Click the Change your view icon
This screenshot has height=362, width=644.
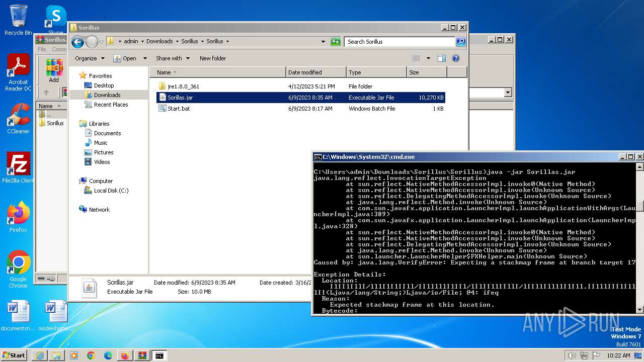pyautogui.click(x=416, y=58)
